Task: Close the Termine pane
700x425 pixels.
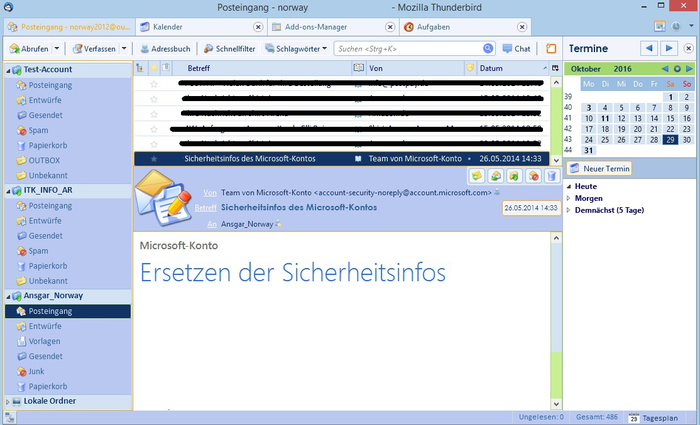Action: point(688,48)
